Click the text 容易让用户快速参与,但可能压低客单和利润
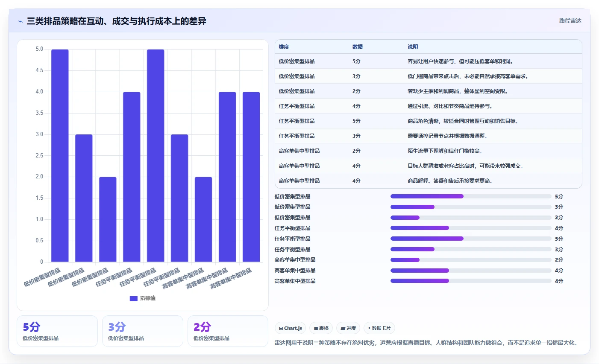This screenshot has width=599, height=364. coord(460,61)
